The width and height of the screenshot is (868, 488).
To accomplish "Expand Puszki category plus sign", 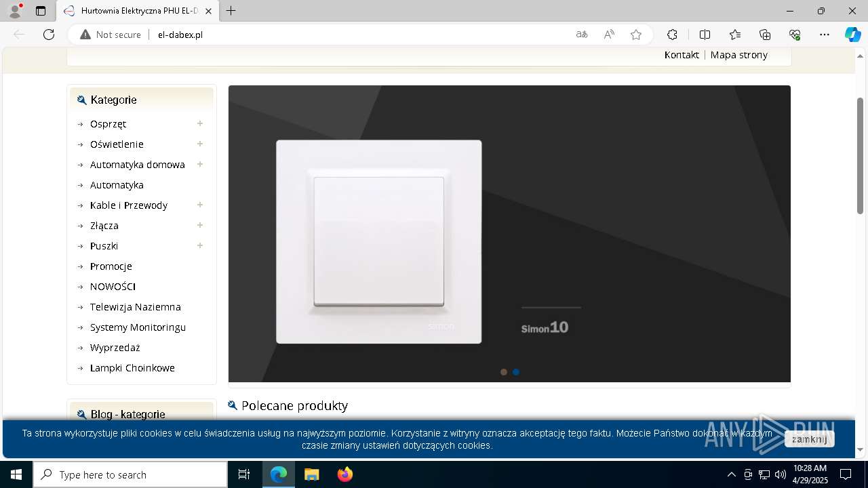I will [200, 245].
